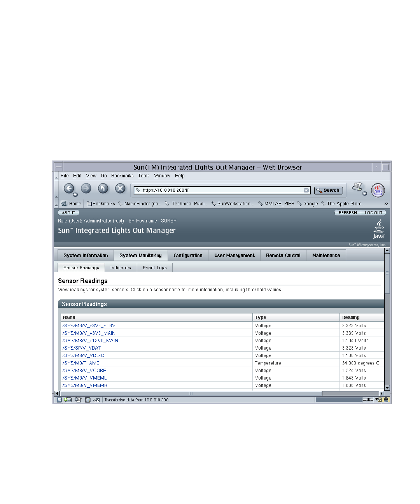Open the Go menu
Screen dimensions: 420x504
point(104,176)
